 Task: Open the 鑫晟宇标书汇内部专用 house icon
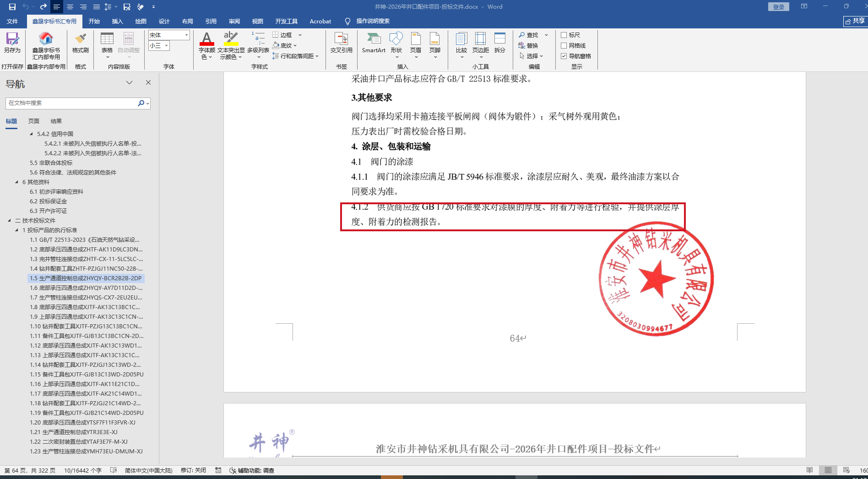[x=46, y=45]
